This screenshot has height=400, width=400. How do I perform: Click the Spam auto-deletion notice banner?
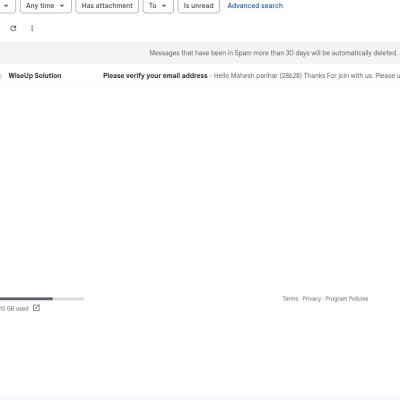[200, 53]
